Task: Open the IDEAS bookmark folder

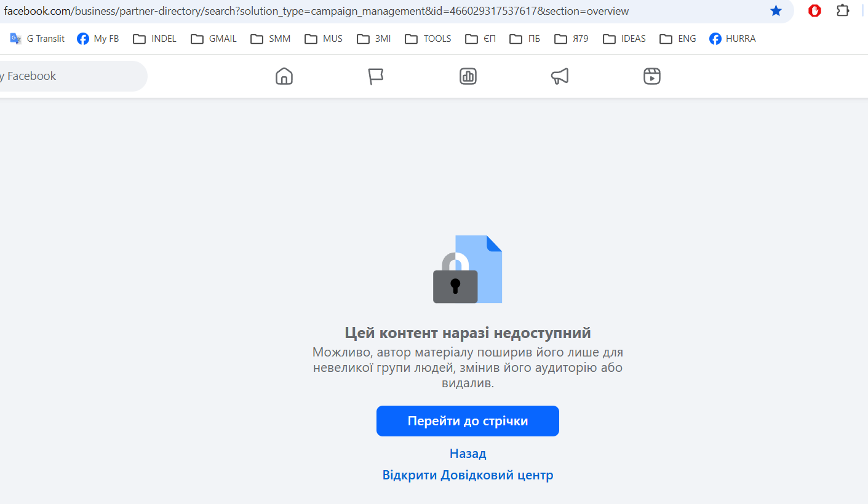Action: [624, 39]
